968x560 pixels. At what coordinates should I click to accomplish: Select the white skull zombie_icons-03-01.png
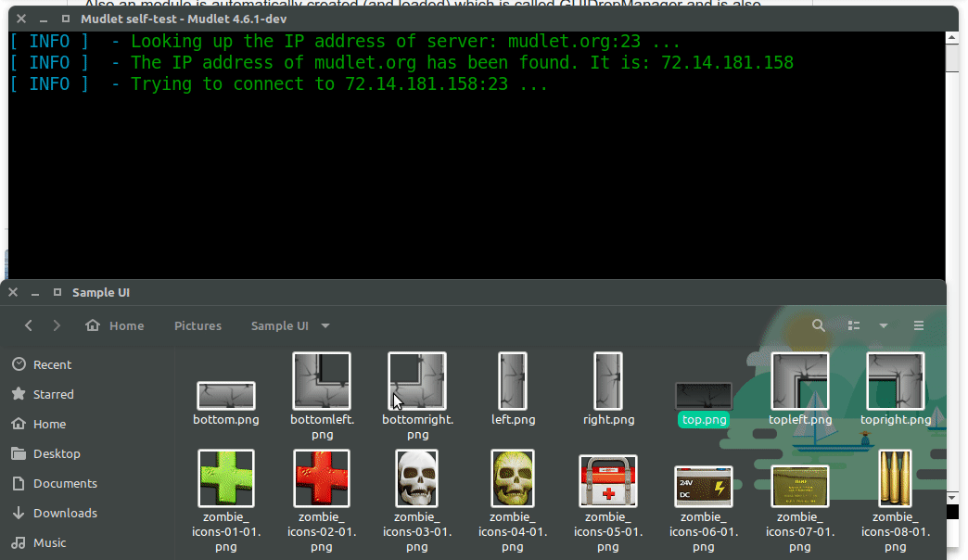pos(417,478)
